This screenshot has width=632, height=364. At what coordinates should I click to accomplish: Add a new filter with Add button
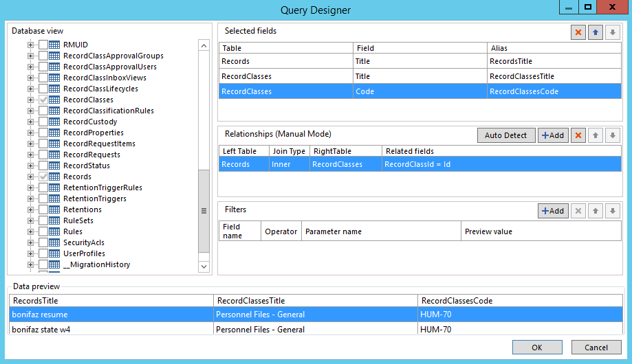point(553,211)
